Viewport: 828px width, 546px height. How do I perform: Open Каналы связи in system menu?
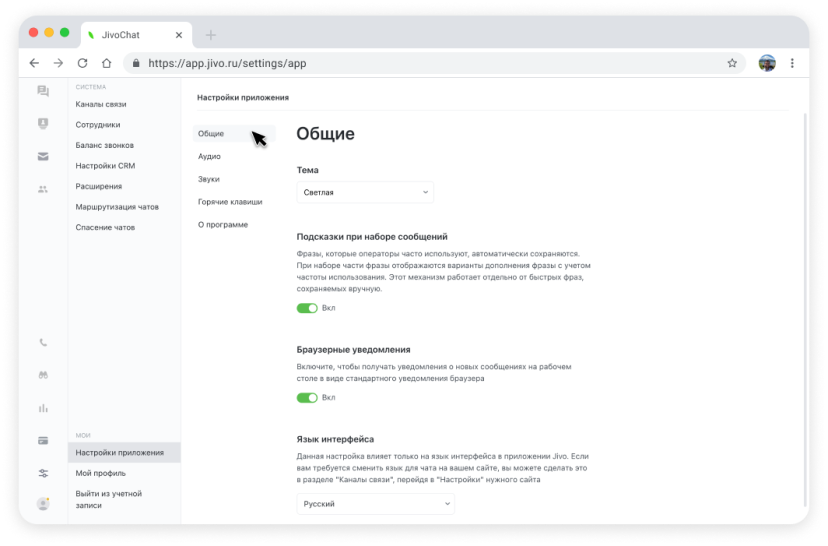tap(101, 104)
